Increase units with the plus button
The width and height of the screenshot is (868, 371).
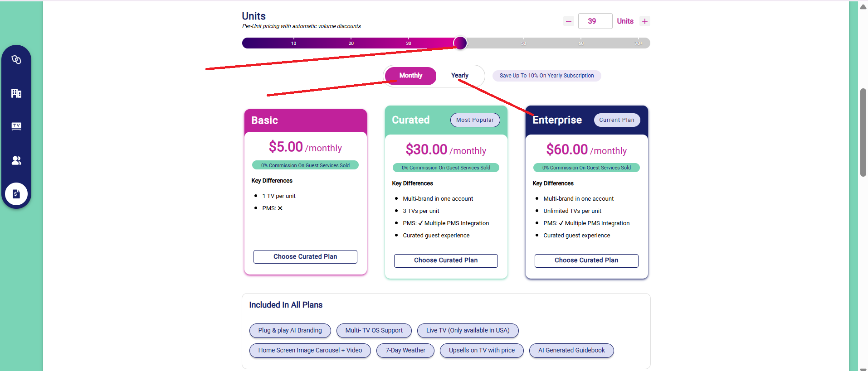click(645, 21)
